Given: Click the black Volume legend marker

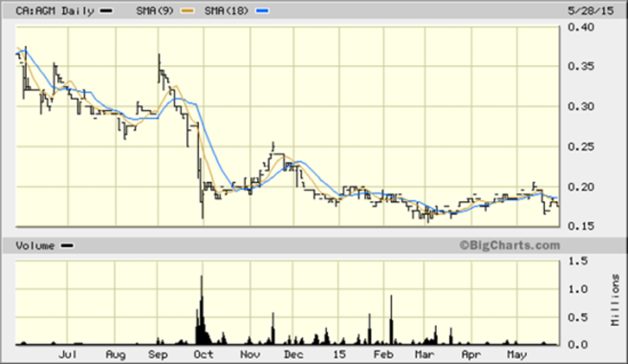Looking at the screenshot, I should coord(67,245).
